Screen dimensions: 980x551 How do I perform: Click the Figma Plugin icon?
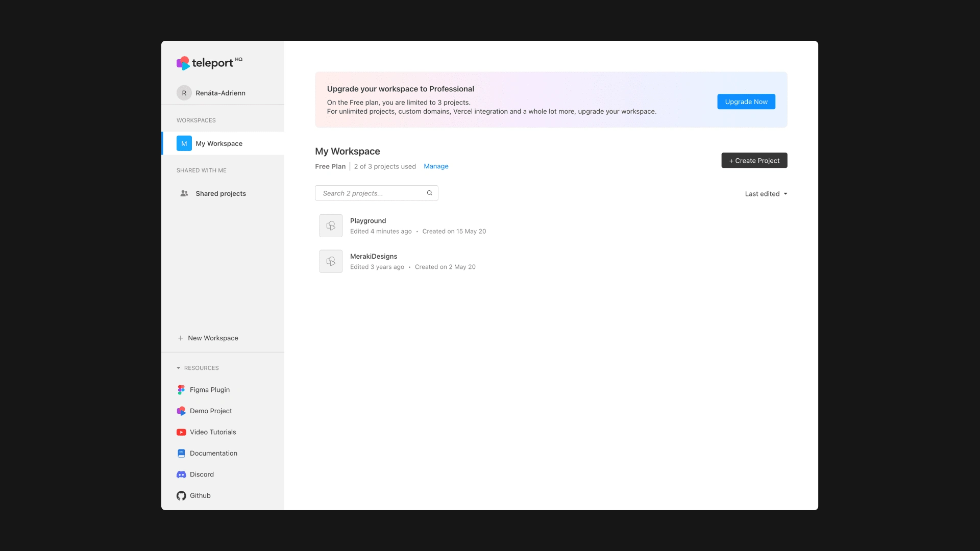181,390
